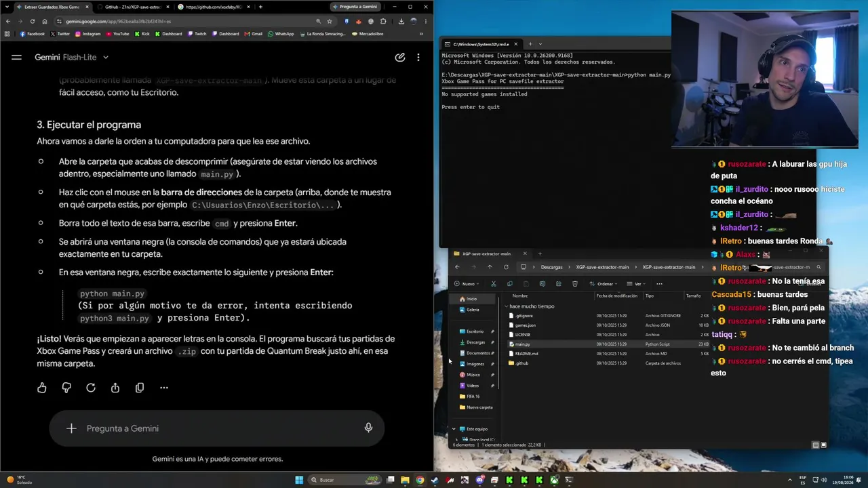Image resolution: width=868 pixels, height=488 pixels.
Task: Click the Cut icon in File Explorer toolbar
Action: [x=493, y=284]
